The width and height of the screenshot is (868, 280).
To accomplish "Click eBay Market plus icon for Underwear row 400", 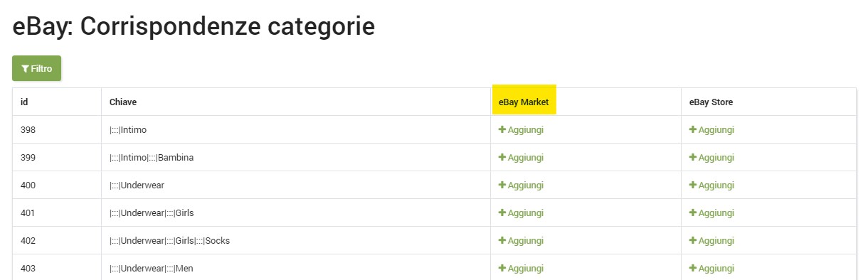I will click(502, 185).
